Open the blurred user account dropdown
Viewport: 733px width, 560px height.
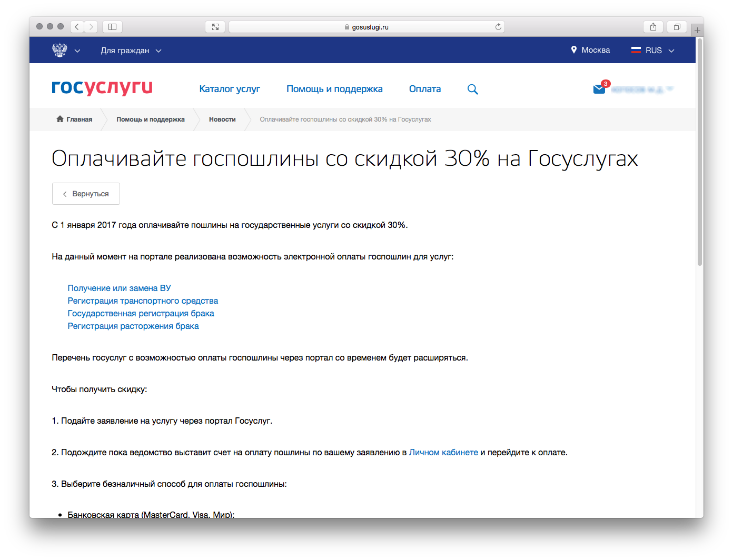[x=642, y=89]
